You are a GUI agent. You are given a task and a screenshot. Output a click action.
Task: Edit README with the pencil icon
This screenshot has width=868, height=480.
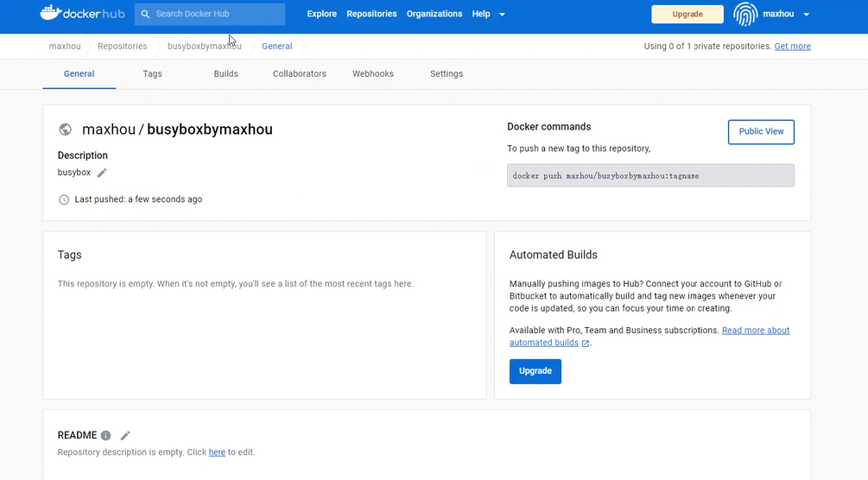125,436
